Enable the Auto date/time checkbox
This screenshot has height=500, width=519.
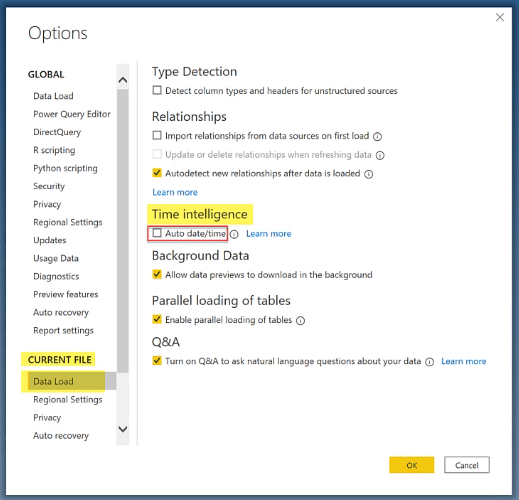[157, 233]
